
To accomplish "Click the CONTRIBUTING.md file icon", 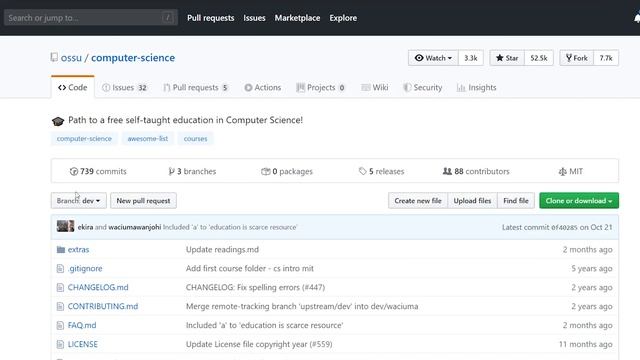I will point(60,306).
